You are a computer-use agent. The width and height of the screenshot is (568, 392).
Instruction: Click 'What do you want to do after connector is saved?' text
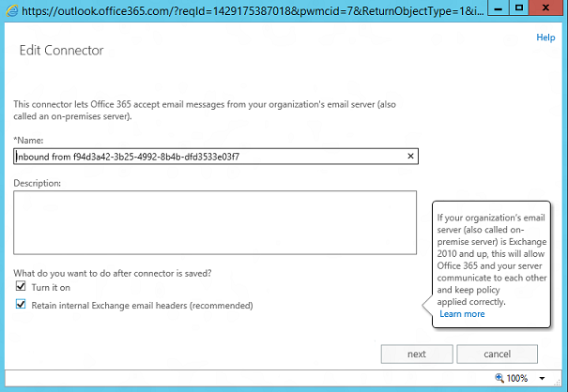[113, 273]
